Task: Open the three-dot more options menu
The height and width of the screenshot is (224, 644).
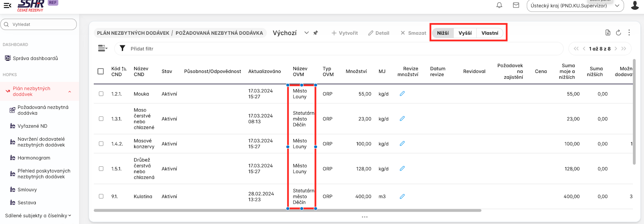Action: click(629, 33)
